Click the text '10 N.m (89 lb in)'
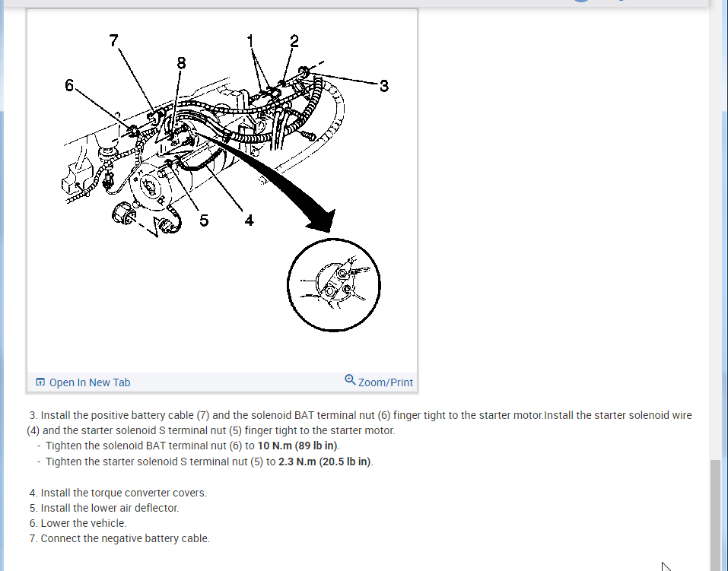The image size is (728, 571). pos(298,446)
